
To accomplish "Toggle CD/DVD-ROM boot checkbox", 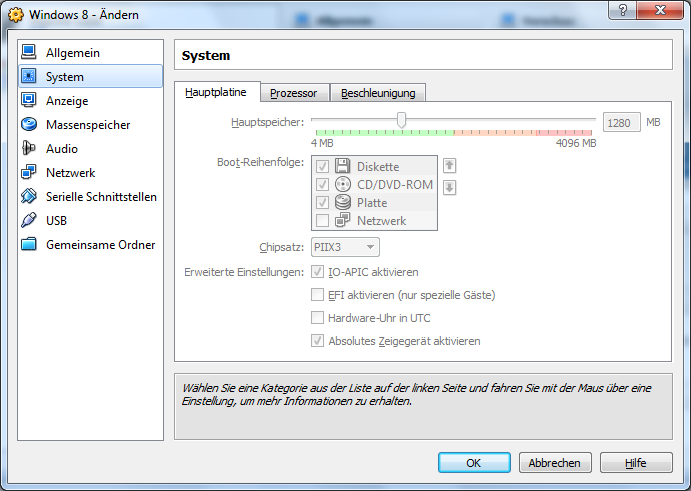I will coord(322,184).
